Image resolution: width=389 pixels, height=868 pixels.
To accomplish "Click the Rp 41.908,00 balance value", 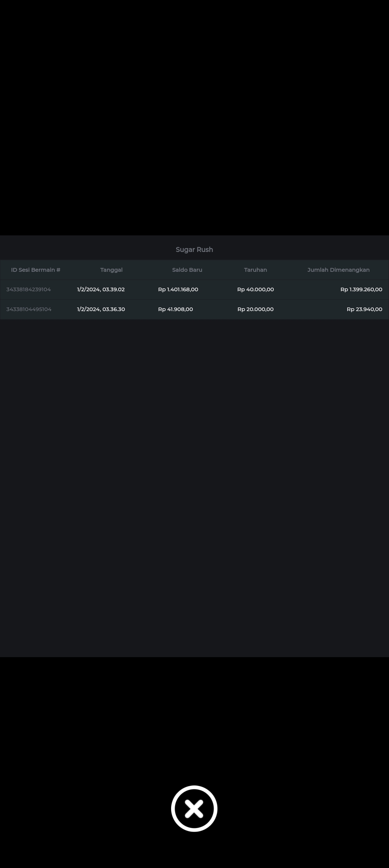I will point(175,309).
